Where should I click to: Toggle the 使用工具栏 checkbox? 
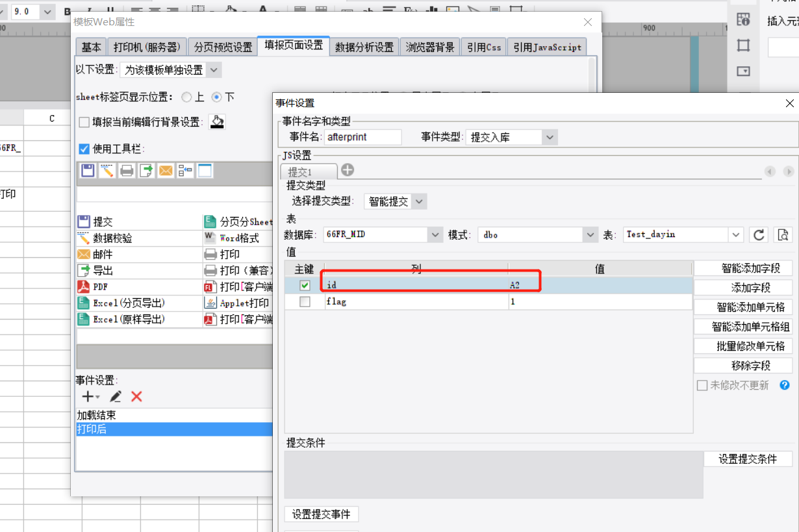[84, 149]
